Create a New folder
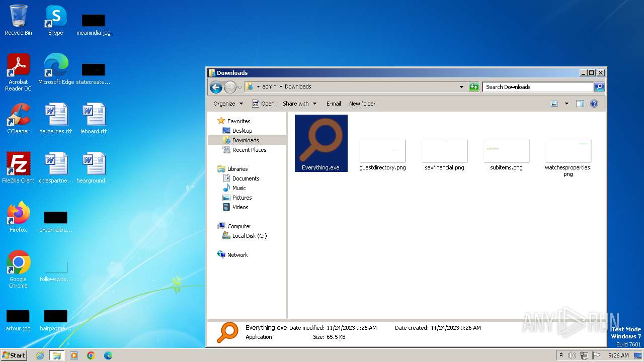The image size is (644, 362). (362, 104)
